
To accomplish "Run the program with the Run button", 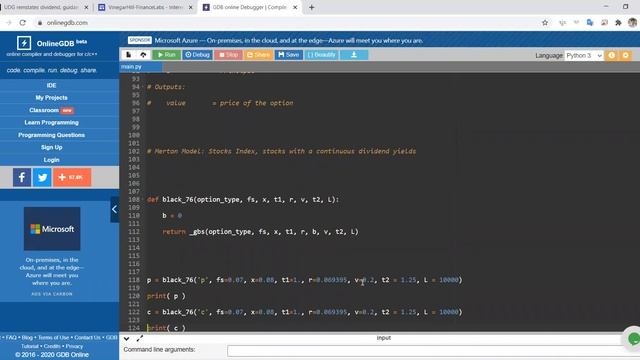I will (167, 55).
